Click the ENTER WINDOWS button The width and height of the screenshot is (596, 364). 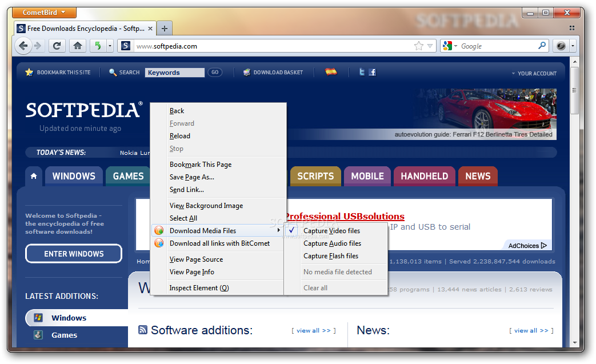point(74,254)
